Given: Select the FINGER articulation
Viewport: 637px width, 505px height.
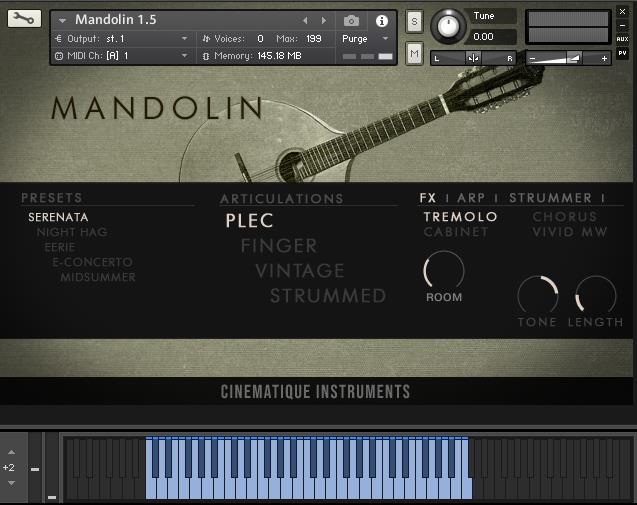Looking at the screenshot, I should click(x=279, y=246).
